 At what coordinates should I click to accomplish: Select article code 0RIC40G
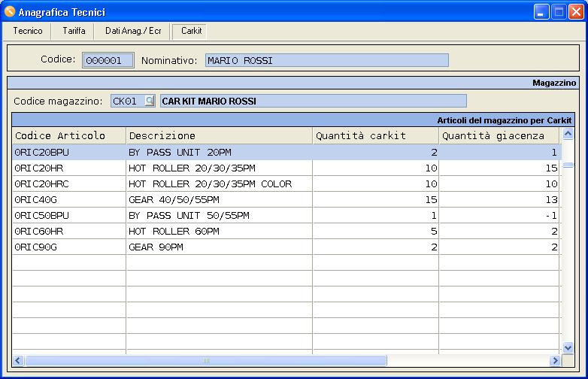point(35,199)
